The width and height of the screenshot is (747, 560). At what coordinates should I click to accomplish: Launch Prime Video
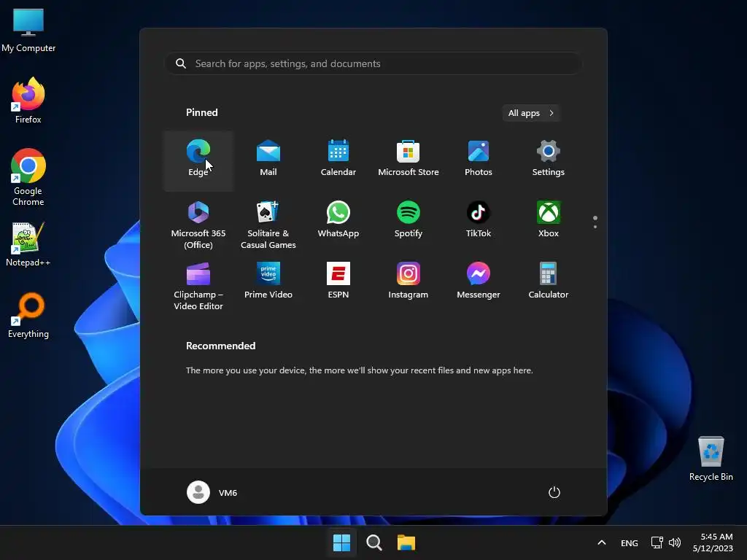pos(268,283)
